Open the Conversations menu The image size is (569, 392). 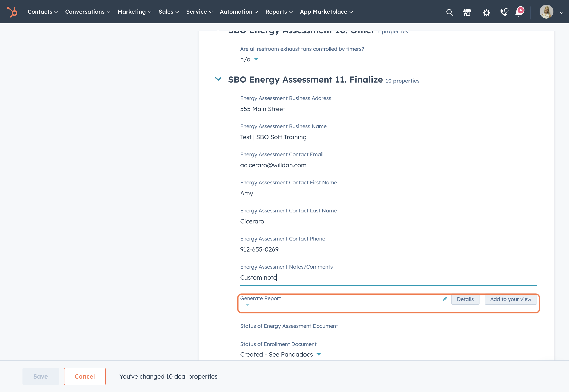88,12
